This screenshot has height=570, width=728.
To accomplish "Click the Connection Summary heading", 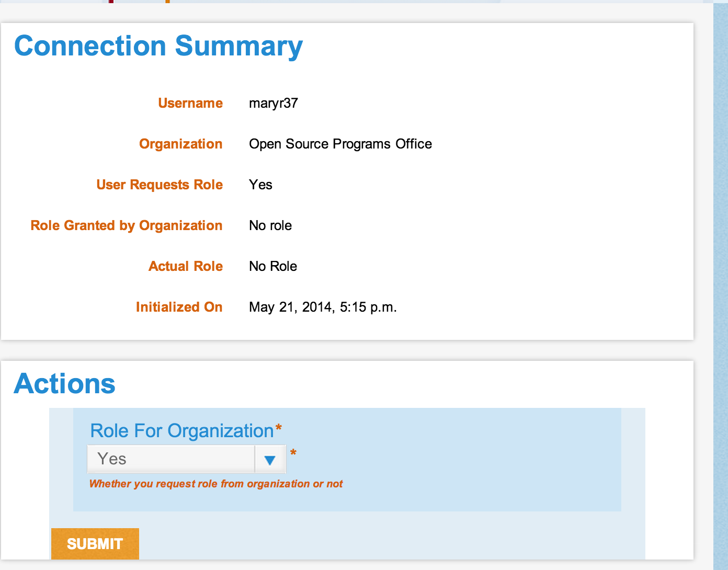I will pos(158,46).
